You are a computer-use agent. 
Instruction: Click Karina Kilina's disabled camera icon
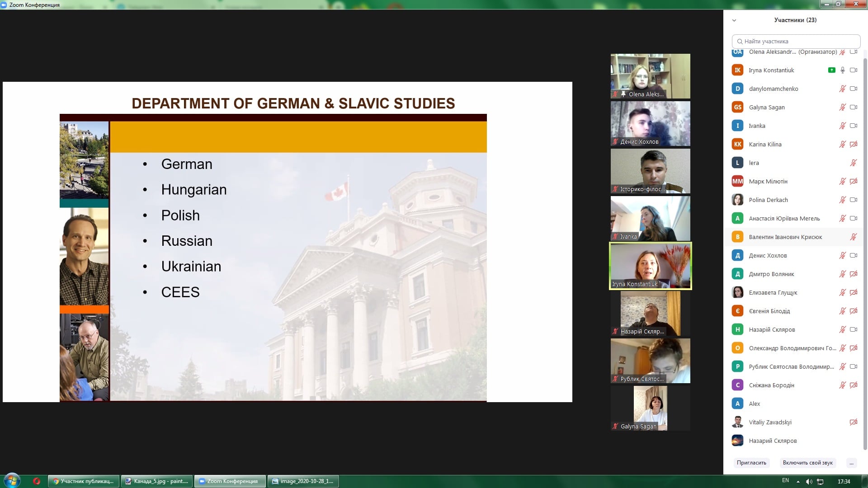click(854, 144)
